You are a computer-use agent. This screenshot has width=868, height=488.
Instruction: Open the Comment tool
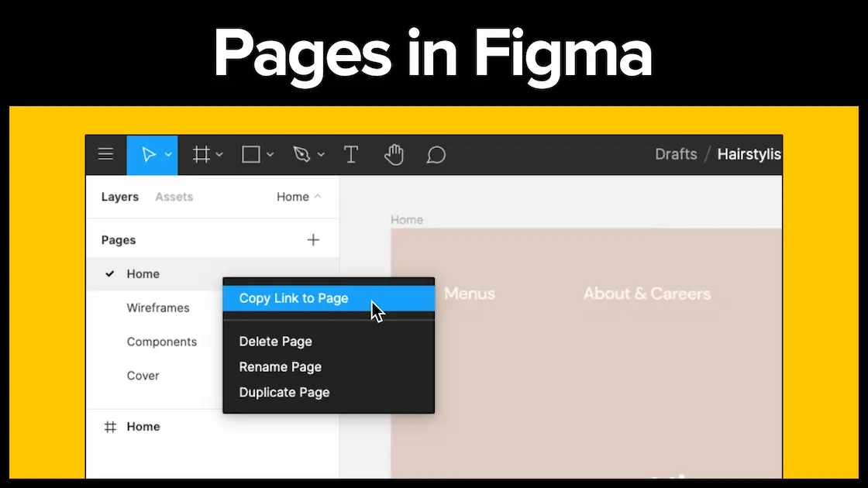pos(436,155)
